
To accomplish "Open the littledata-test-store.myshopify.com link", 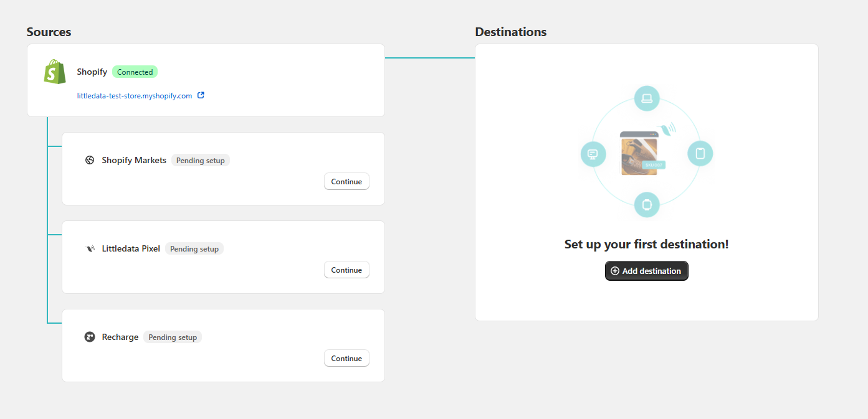I will 135,96.
